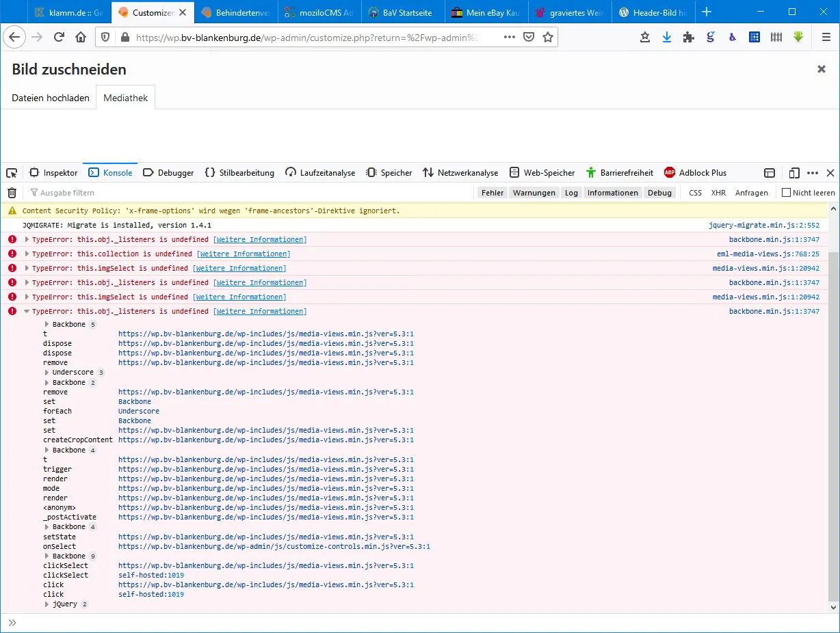Toggle the Debug filter button

(660, 193)
